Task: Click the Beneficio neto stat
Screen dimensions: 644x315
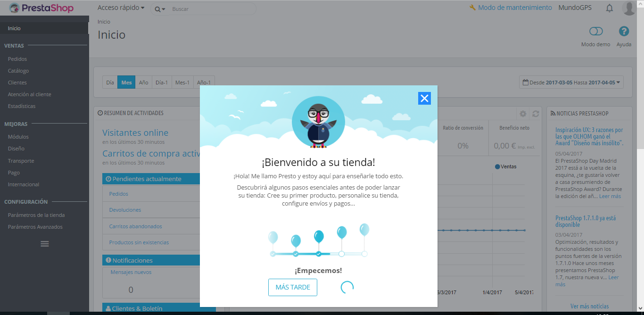Action: pos(514,137)
